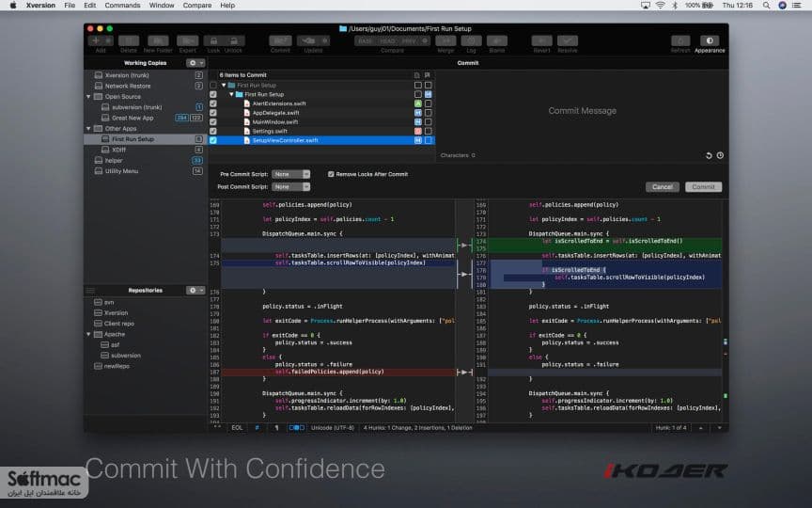Click the Refresh toolbar icon
812x508 pixels.
click(x=680, y=41)
